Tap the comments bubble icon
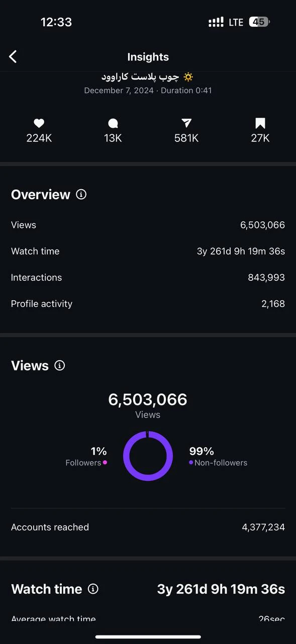Image resolution: width=296 pixels, height=644 pixels. tap(113, 123)
